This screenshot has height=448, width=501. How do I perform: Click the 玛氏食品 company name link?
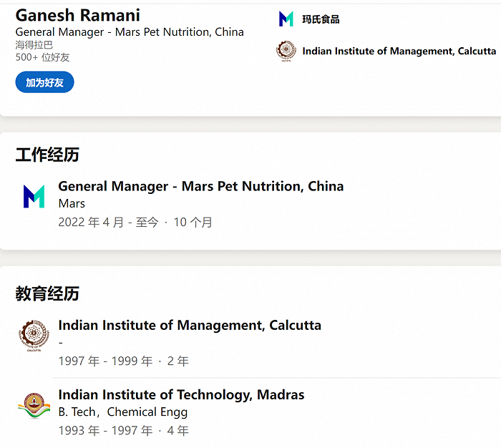click(321, 19)
